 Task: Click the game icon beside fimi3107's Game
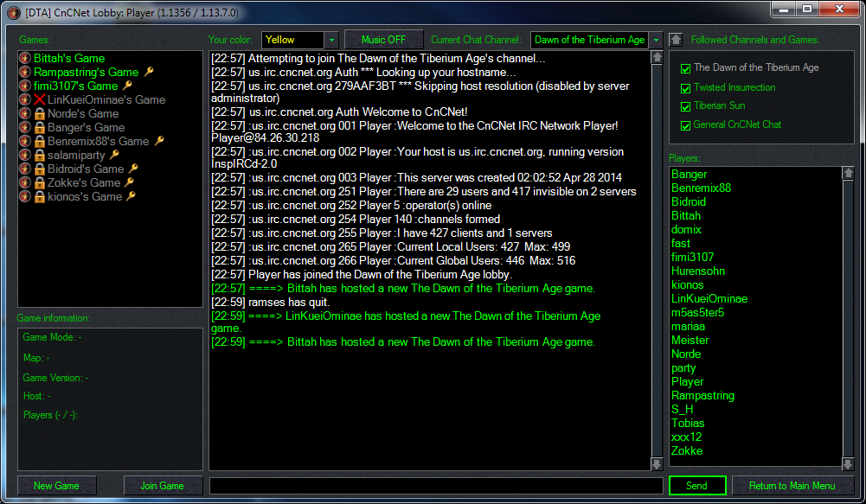point(25,86)
